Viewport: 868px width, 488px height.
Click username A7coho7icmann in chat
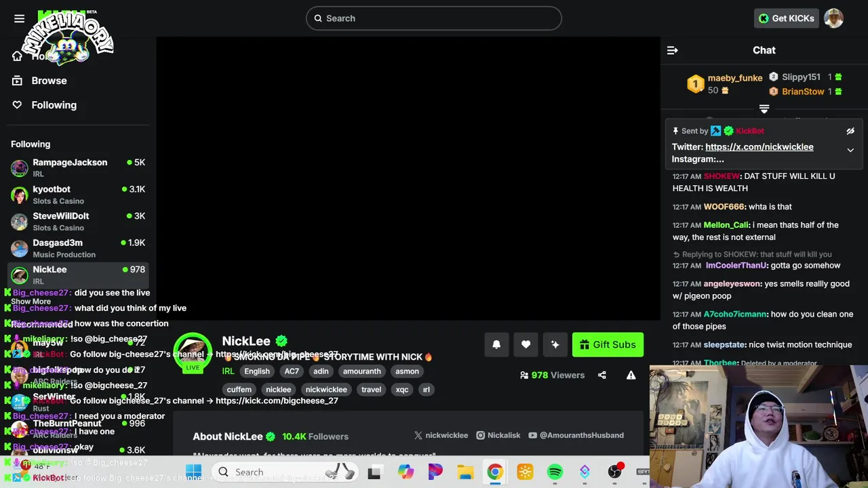pos(735,314)
